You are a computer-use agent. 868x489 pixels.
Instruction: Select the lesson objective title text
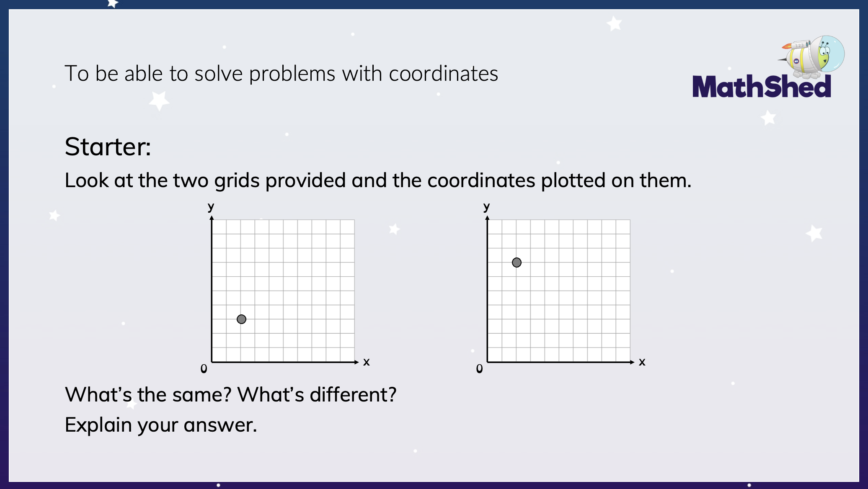click(x=281, y=74)
